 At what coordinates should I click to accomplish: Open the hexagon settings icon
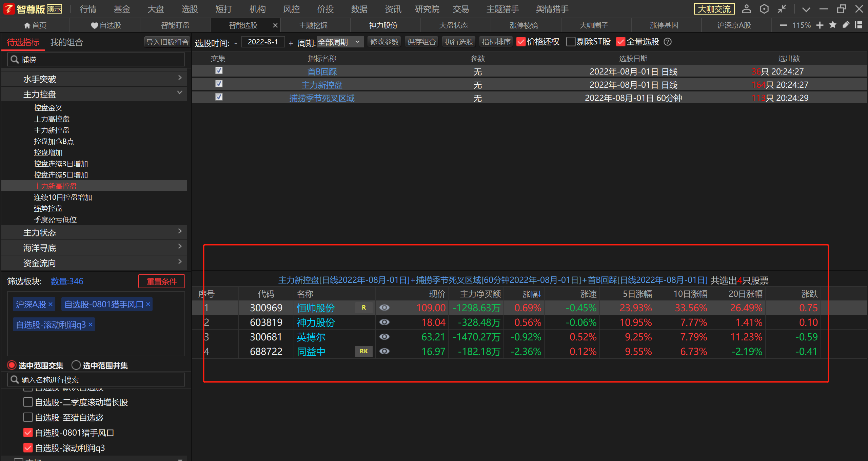(x=764, y=9)
